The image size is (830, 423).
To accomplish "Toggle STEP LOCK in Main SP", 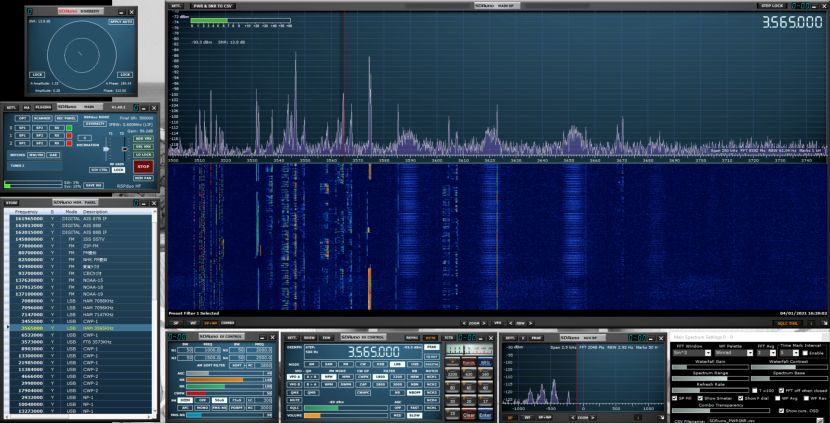I will tap(772, 5).
